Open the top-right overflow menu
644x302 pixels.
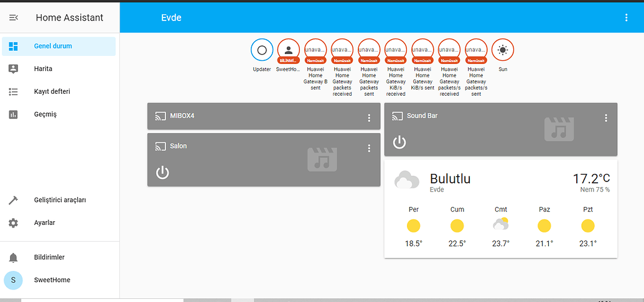tap(626, 17)
